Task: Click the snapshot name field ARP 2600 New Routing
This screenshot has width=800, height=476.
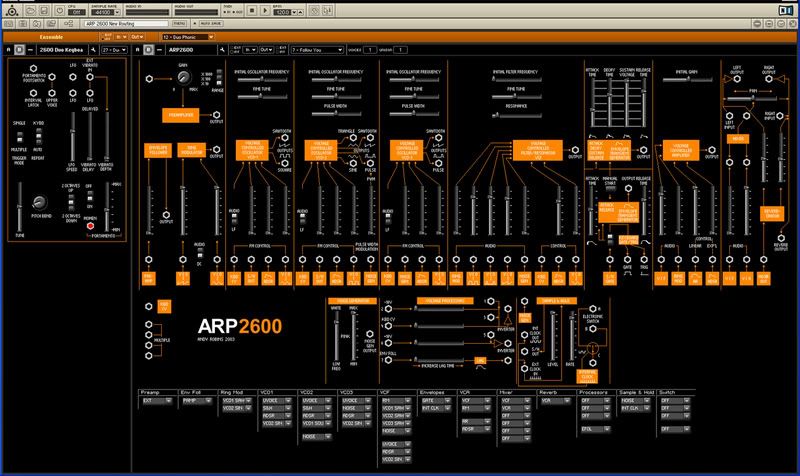Action: point(126,23)
